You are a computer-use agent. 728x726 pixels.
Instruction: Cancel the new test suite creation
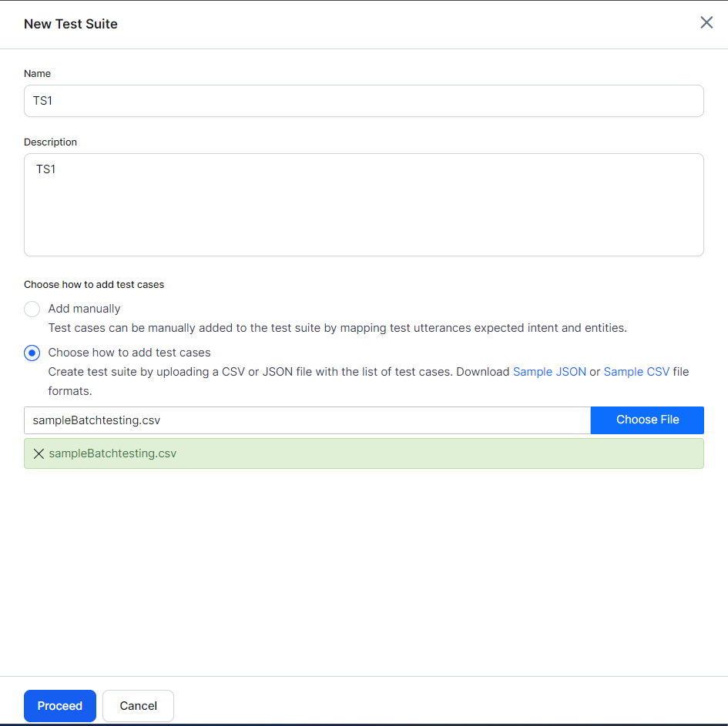[x=139, y=706]
